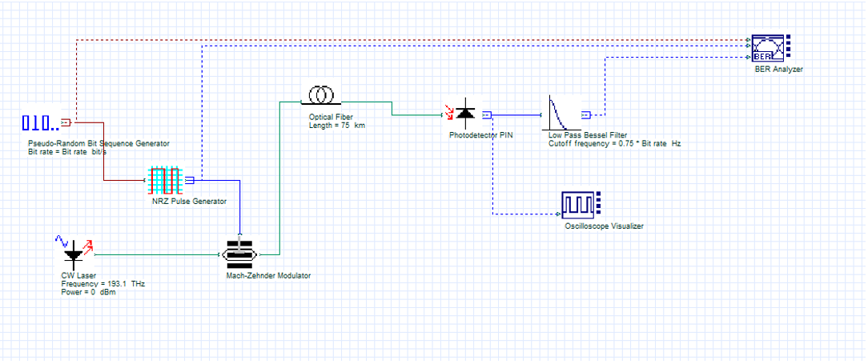This screenshot has width=868, height=364.
Task: Open the Oscilloscope Visualizer icon
Action: point(578,205)
